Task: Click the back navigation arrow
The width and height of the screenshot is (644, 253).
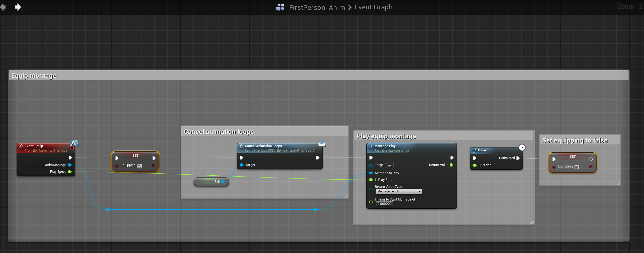Action: pos(3,7)
